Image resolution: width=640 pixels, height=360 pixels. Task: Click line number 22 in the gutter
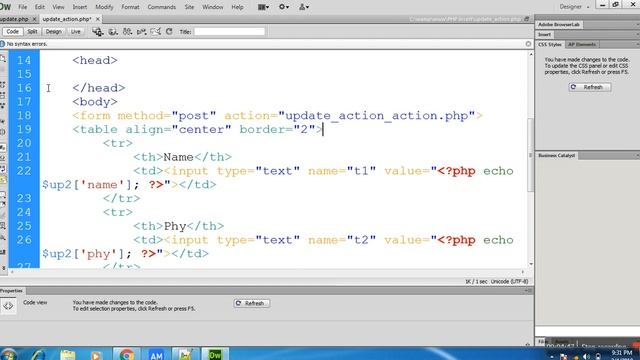[x=24, y=171]
